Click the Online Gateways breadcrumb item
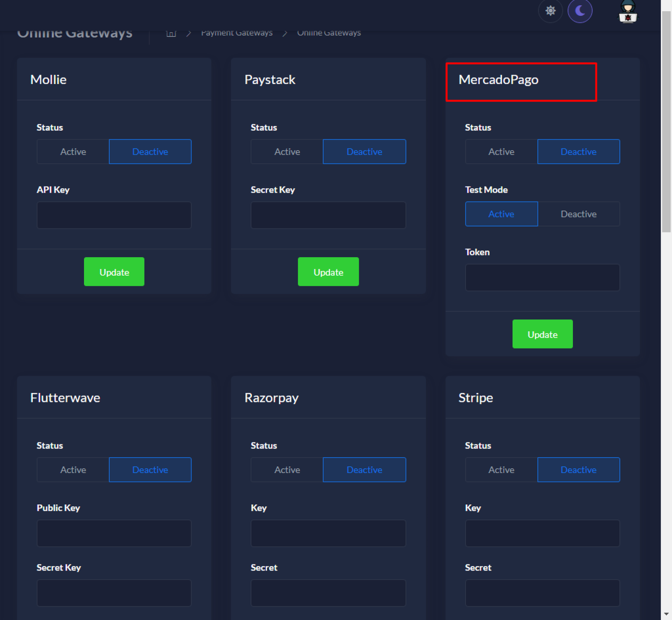 [x=329, y=33]
